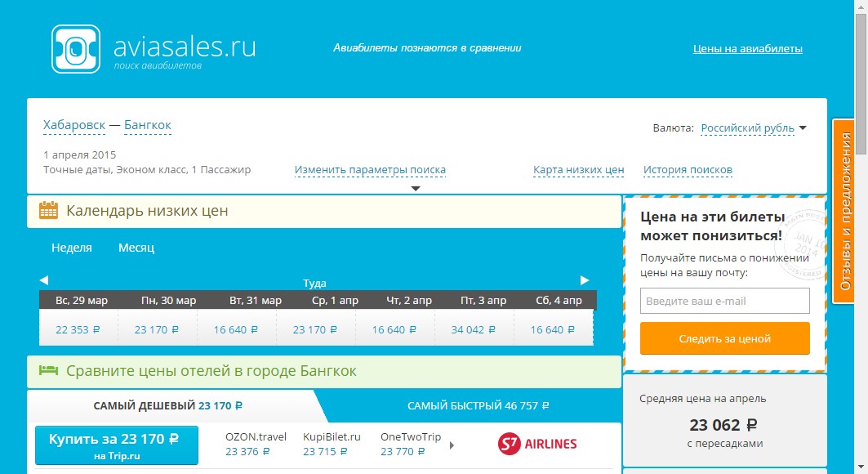Screen dimensions: 868x474
Task: Click the e-mail input field
Action: (x=724, y=302)
